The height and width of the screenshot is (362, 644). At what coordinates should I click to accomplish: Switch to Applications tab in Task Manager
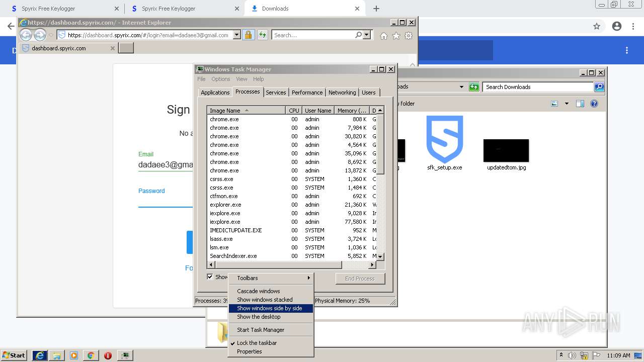tap(215, 93)
